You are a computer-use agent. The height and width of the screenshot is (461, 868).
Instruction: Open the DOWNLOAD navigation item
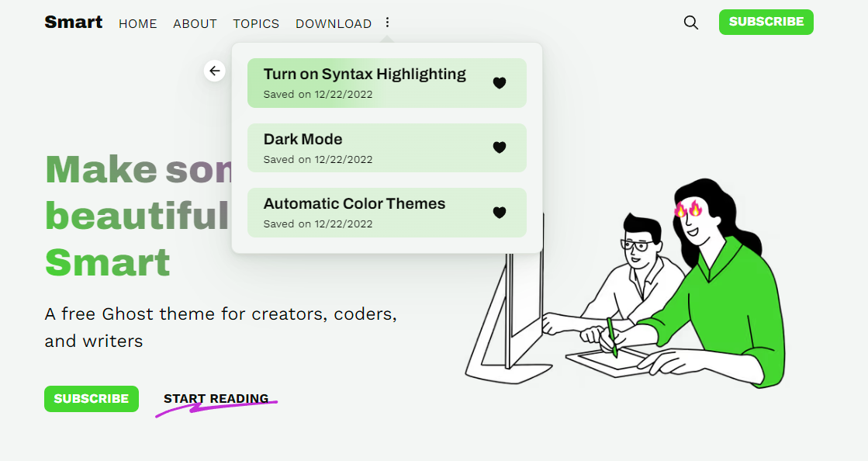tap(333, 23)
